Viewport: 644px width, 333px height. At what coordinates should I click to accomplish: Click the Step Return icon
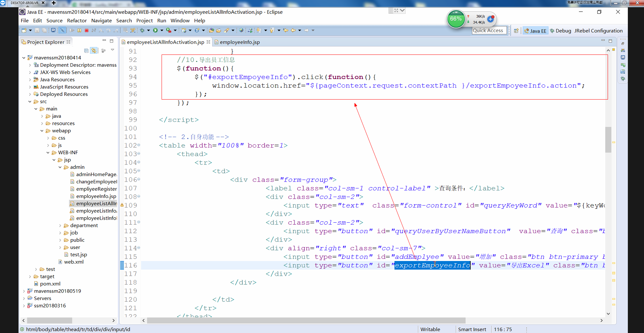[116, 30]
